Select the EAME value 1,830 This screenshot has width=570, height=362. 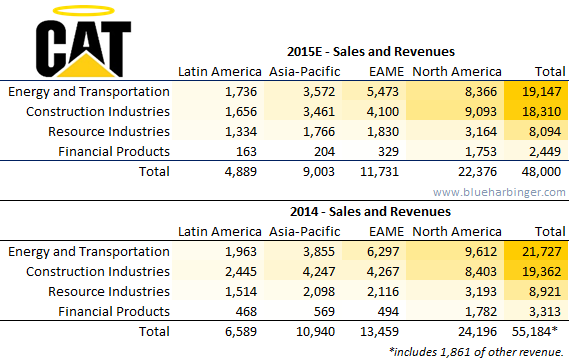(x=383, y=131)
